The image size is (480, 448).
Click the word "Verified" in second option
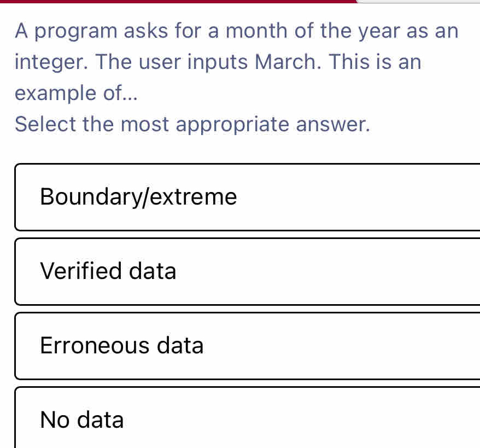click(82, 271)
